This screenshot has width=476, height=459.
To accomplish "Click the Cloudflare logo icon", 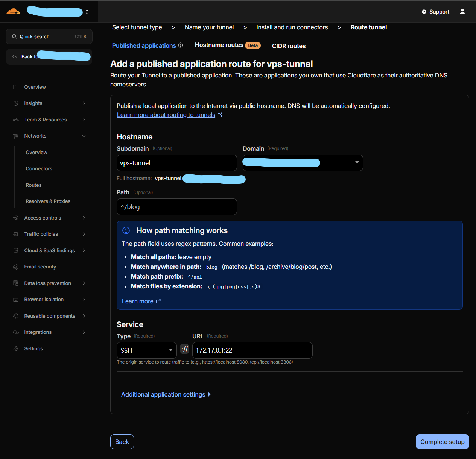I will (x=13, y=12).
